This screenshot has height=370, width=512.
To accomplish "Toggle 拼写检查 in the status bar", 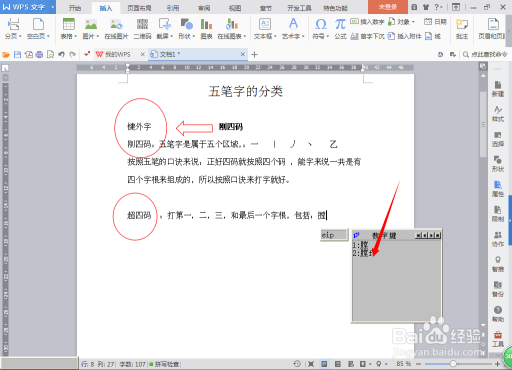I will (164, 364).
